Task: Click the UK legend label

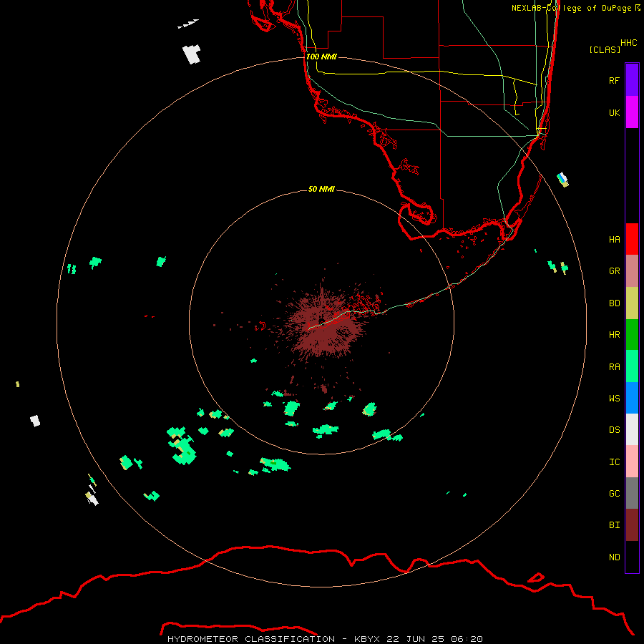Action: coord(614,112)
